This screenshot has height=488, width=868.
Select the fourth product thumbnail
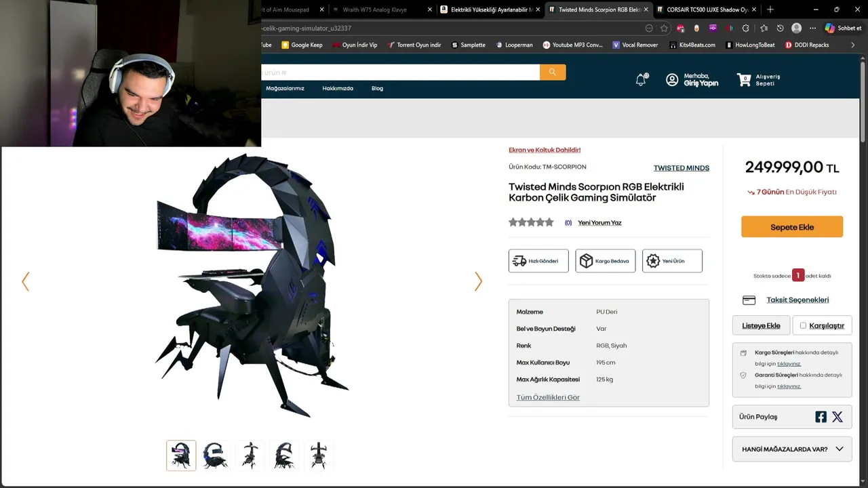pos(284,455)
